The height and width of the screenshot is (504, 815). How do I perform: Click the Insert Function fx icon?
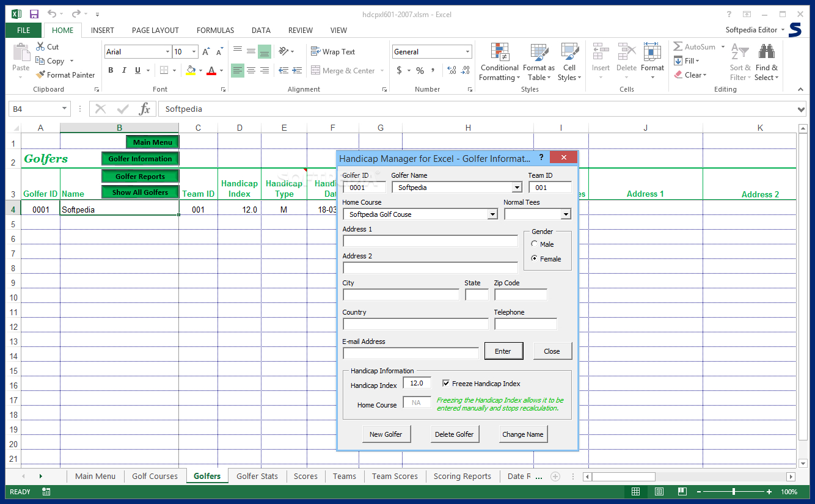click(x=145, y=109)
